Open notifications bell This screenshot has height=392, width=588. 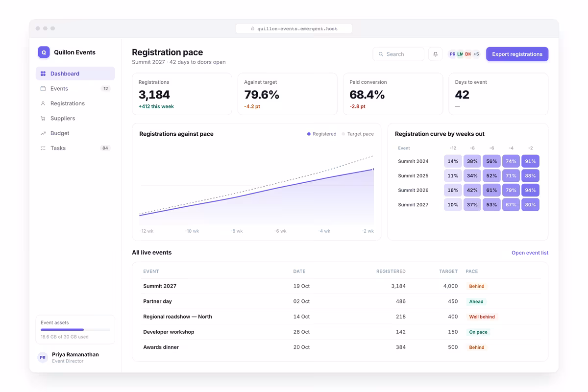435,54
